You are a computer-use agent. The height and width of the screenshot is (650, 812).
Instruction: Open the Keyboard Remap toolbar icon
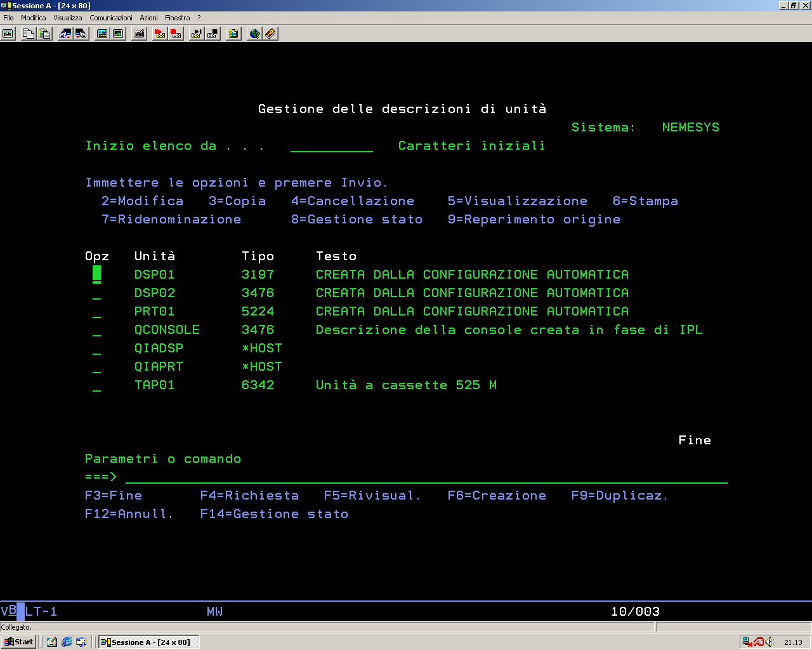pos(140,34)
